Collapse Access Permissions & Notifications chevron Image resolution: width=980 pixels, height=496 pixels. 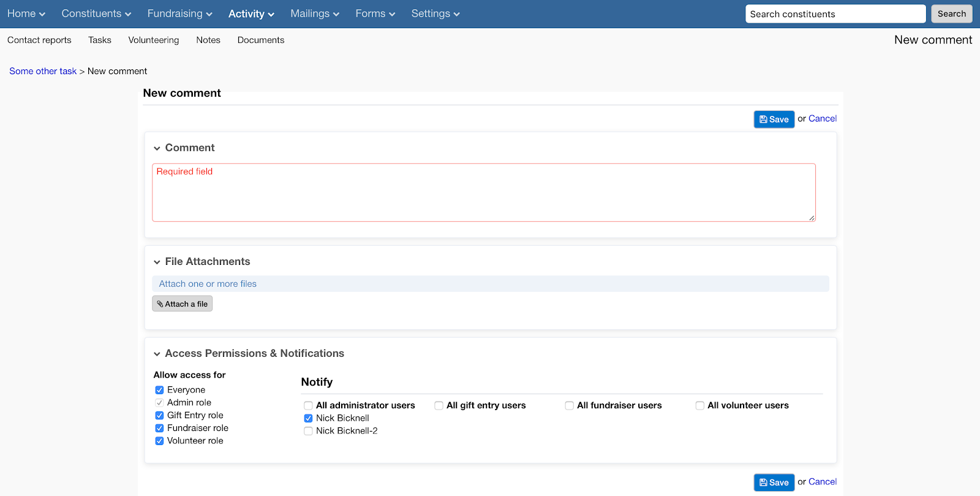click(x=157, y=354)
